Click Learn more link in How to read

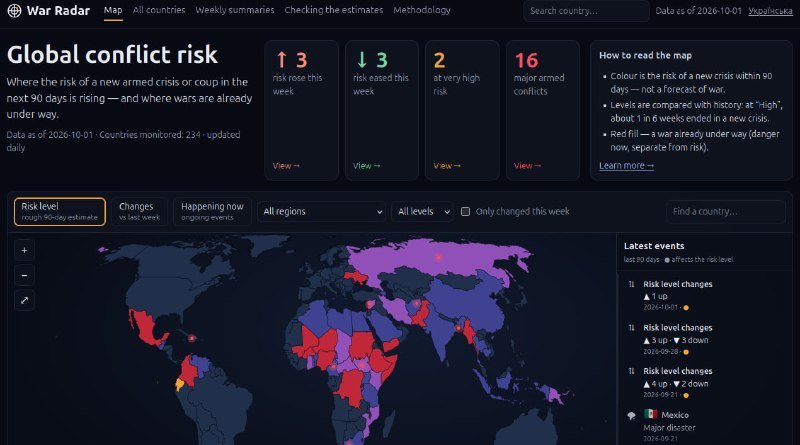pos(626,165)
